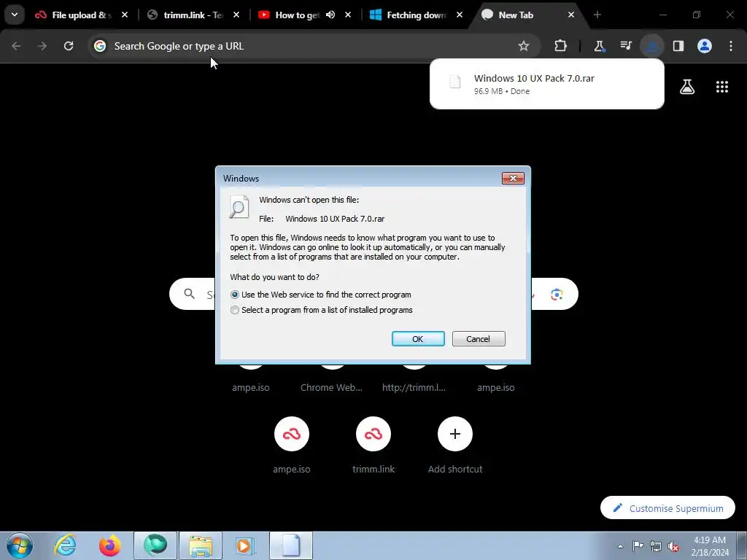The width and height of the screenshot is (747, 560).
Task: Cancel the Windows can't open file dialog
Action: click(479, 339)
